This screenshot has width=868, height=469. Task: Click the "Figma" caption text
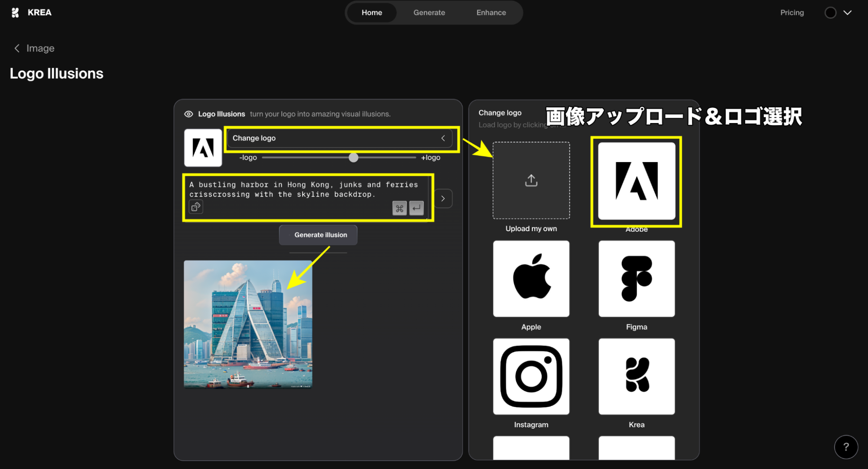637,327
